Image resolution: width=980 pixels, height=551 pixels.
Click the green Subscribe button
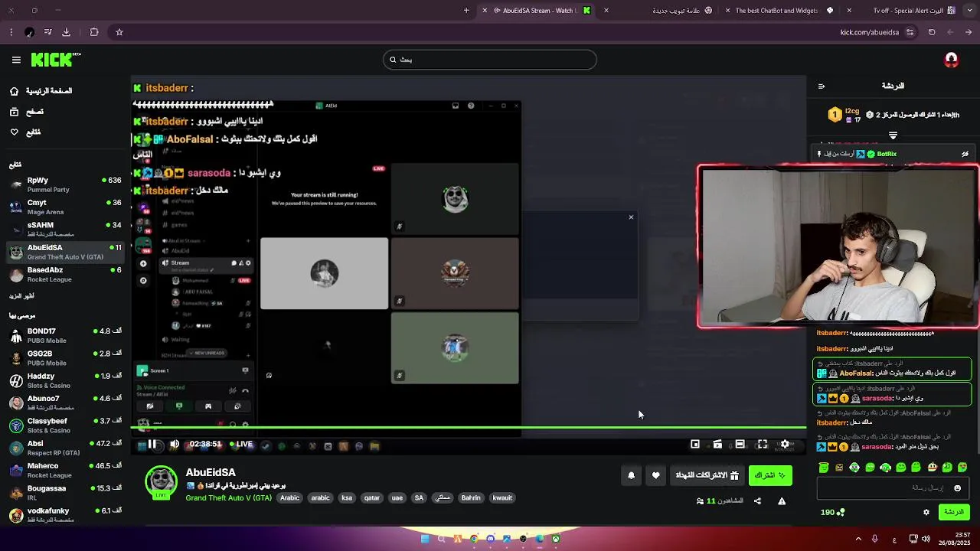point(770,475)
